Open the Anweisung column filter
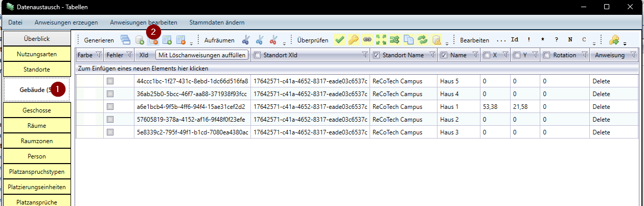644x206 pixels. tap(633, 55)
